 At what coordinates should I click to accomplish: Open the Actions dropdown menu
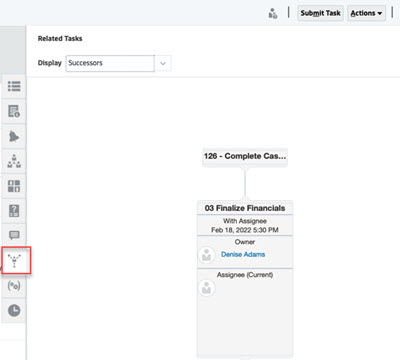366,13
